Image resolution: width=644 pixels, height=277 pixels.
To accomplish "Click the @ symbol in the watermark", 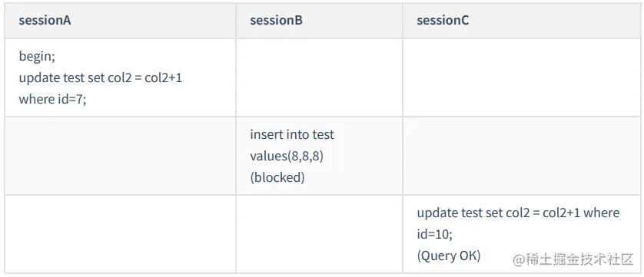I will 518,260.
